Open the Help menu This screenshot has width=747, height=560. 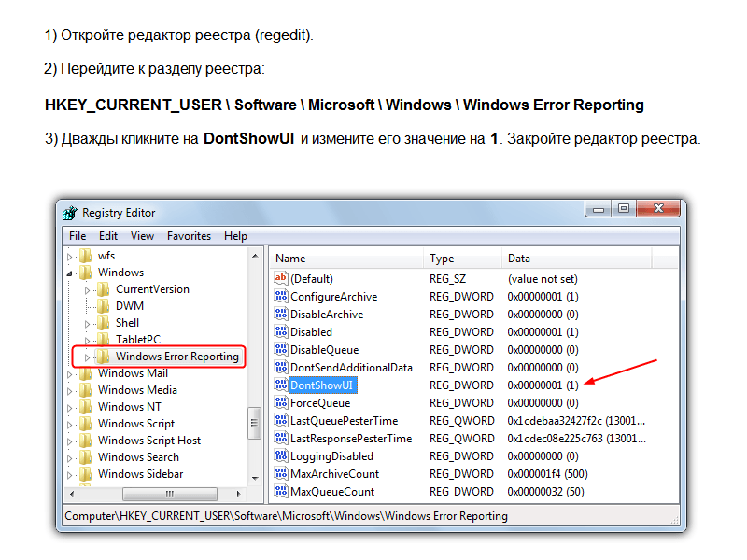coord(236,236)
